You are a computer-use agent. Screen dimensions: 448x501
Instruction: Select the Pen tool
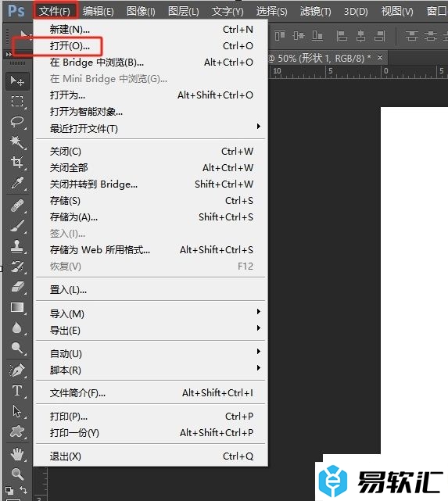[x=17, y=370]
